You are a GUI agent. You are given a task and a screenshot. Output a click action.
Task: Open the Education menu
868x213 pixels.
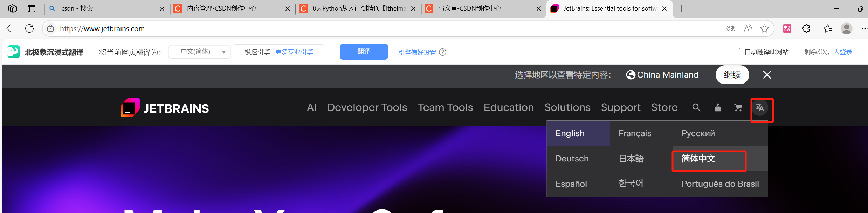[x=509, y=107]
